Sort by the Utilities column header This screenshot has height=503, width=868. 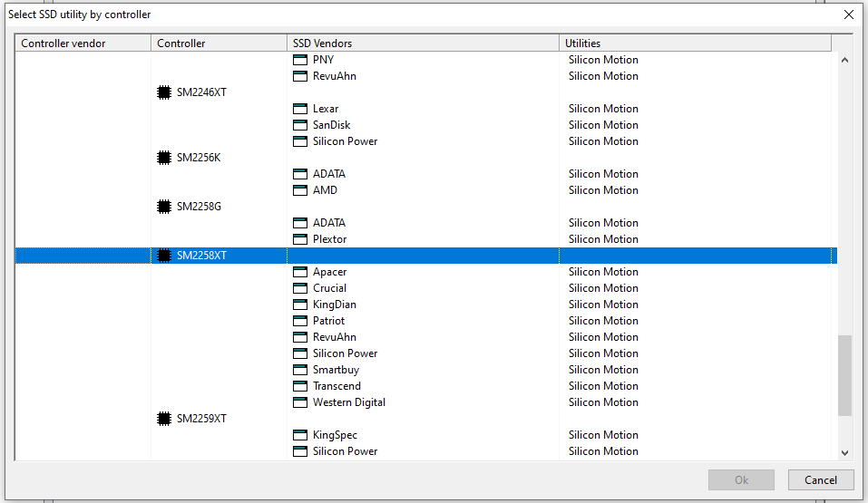[696, 44]
